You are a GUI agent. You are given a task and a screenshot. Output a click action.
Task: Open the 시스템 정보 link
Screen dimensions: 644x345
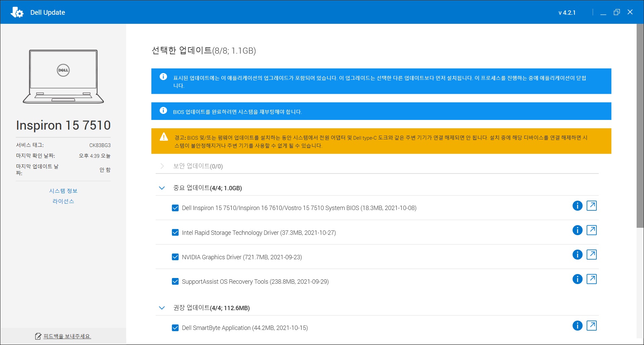63,191
